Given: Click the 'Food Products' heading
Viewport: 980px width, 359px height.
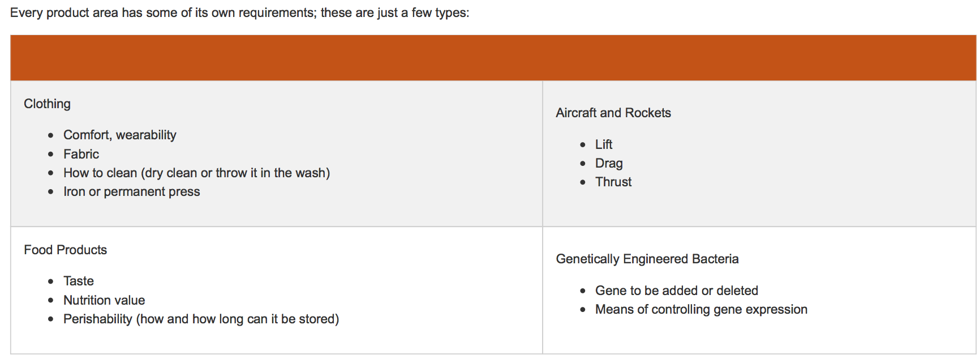Looking at the screenshot, I should click(65, 250).
